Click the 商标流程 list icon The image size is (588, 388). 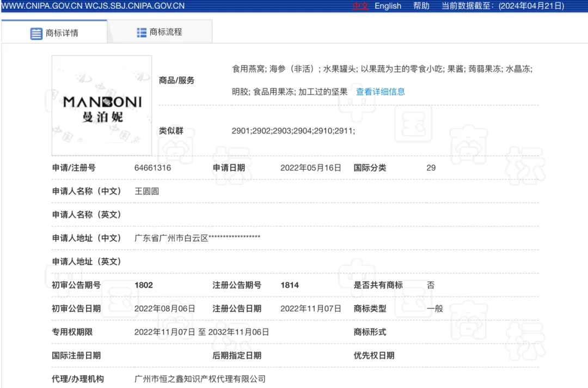coord(141,32)
